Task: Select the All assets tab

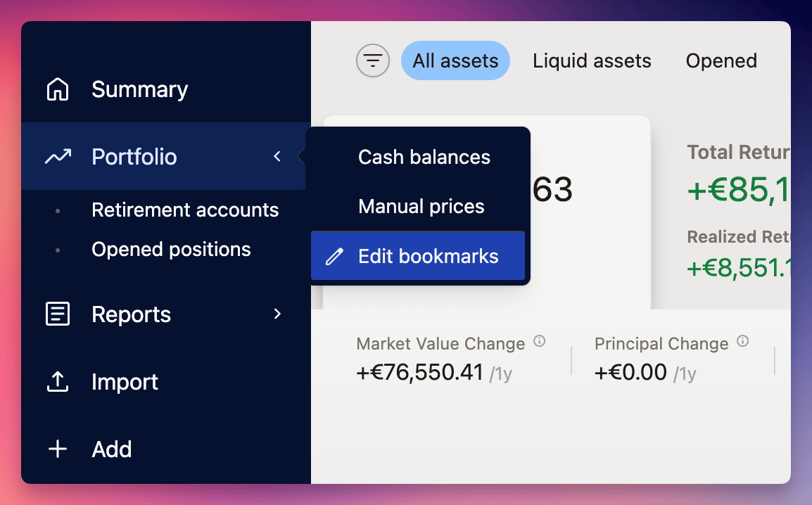Action: [x=456, y=60]
